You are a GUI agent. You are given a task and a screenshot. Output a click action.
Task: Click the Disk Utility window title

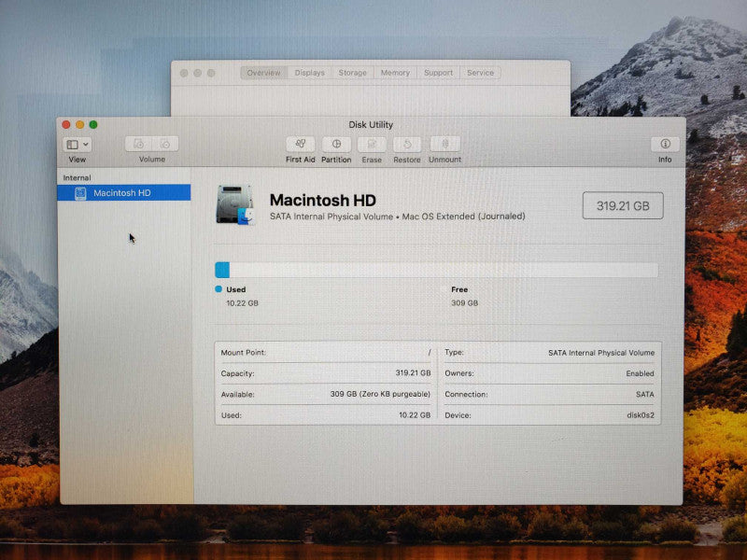[371, 125]
